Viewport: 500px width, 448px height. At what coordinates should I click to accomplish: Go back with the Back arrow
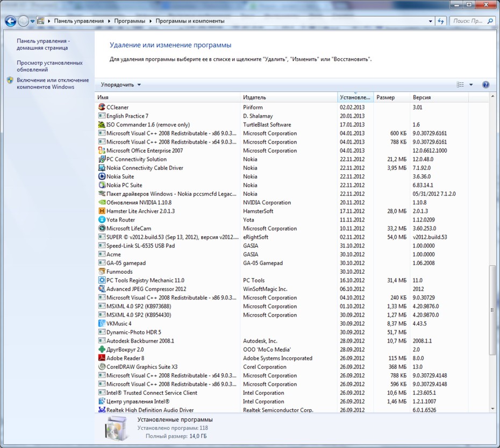coord(11,22)
